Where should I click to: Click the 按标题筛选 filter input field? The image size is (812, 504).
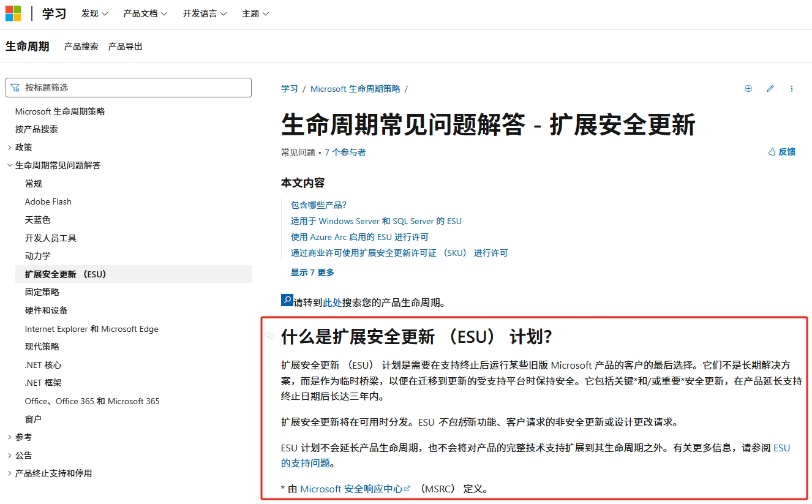(x=129, y=87)
